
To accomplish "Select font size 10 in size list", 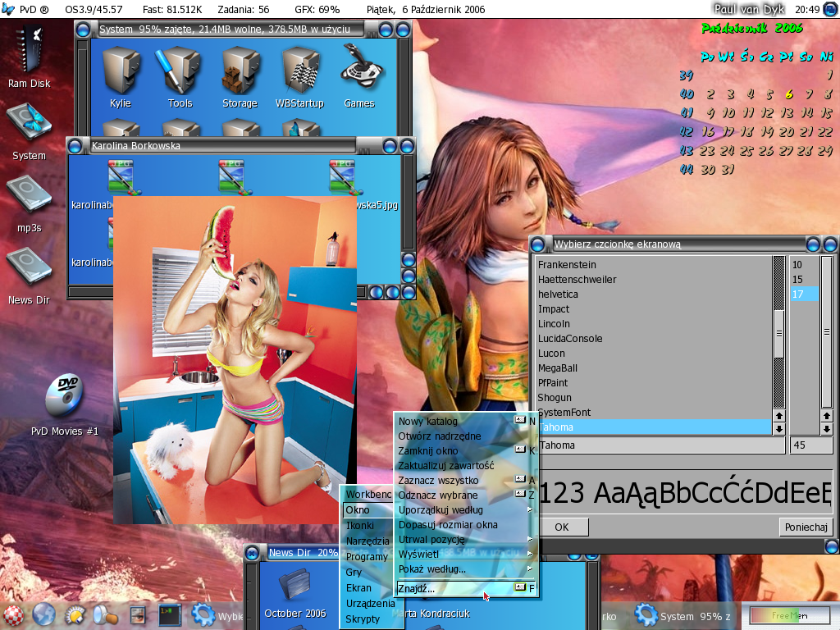I will [804, 265].
